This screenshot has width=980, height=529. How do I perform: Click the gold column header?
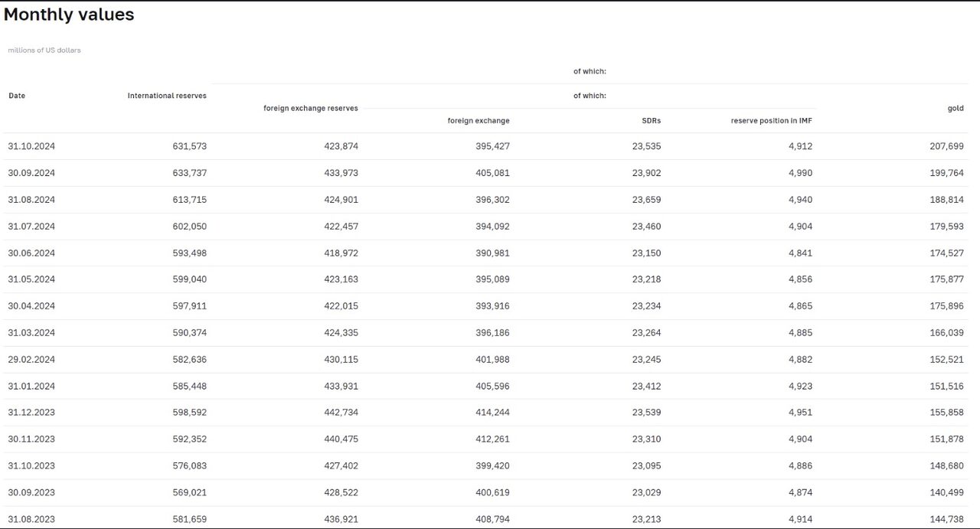[x=955, y=108]
